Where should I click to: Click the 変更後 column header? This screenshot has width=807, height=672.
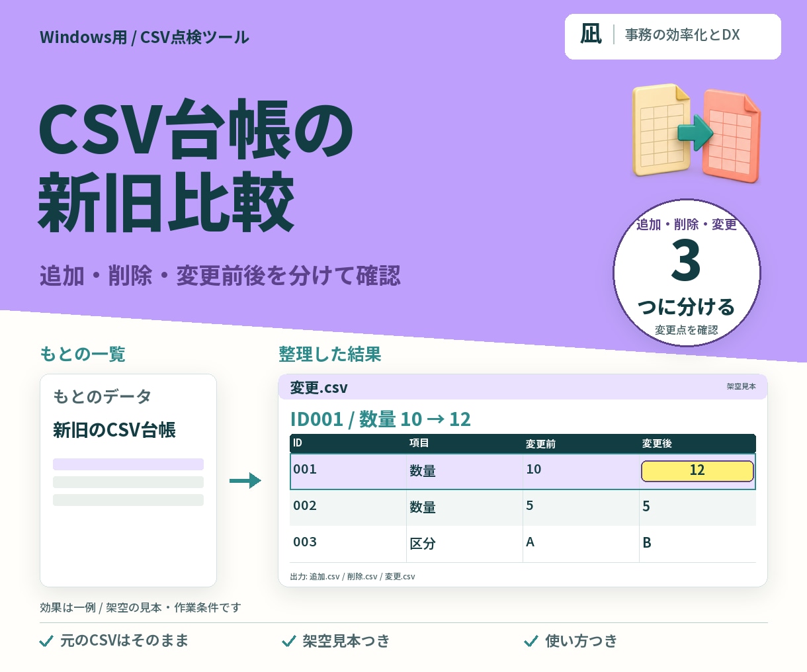[x=657, y=444]
